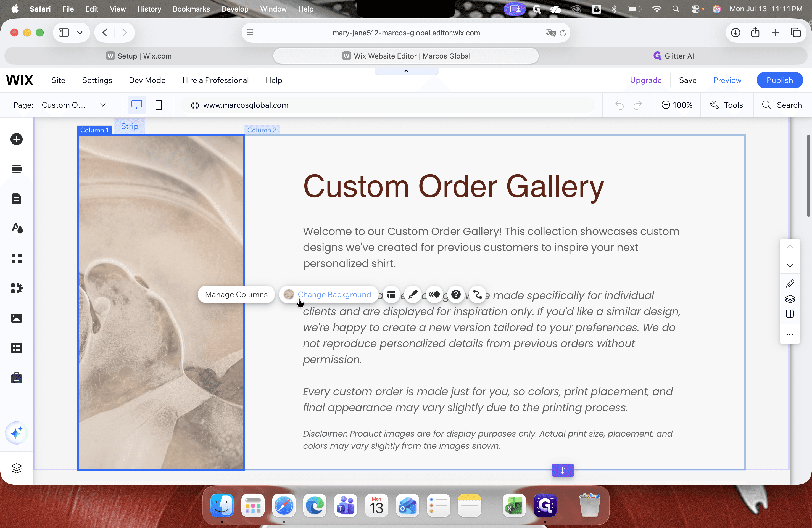Move section down with the down arrow
This screenshot has height=528, width=812.
pyautogui.click(x=790, y=264)
